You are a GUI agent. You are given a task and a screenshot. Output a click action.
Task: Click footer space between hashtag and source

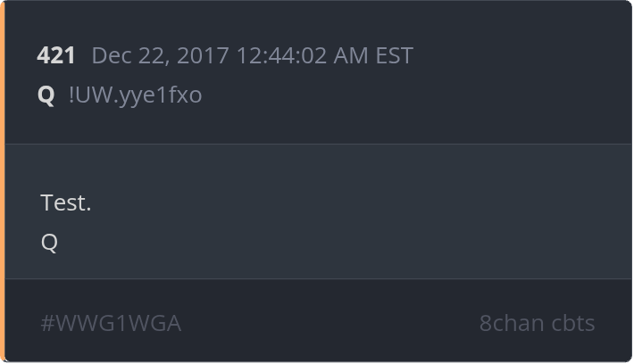[330, 323]
